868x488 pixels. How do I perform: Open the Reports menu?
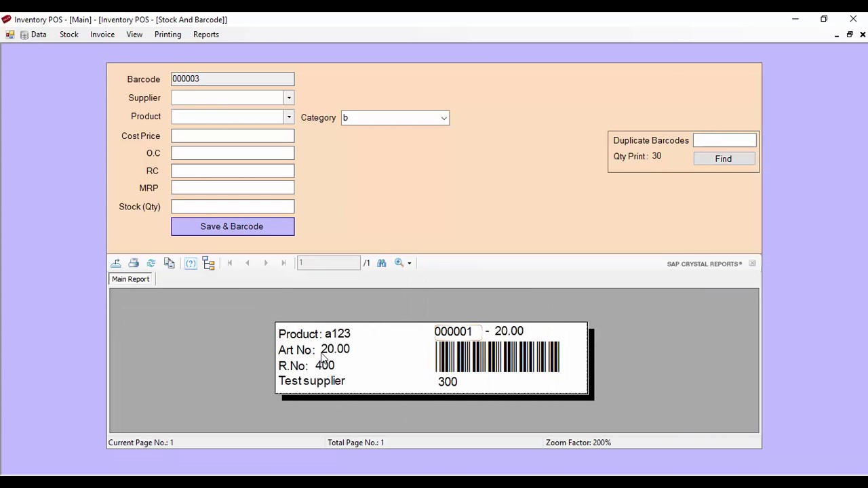pyautogui.click(x=206, y=35)
